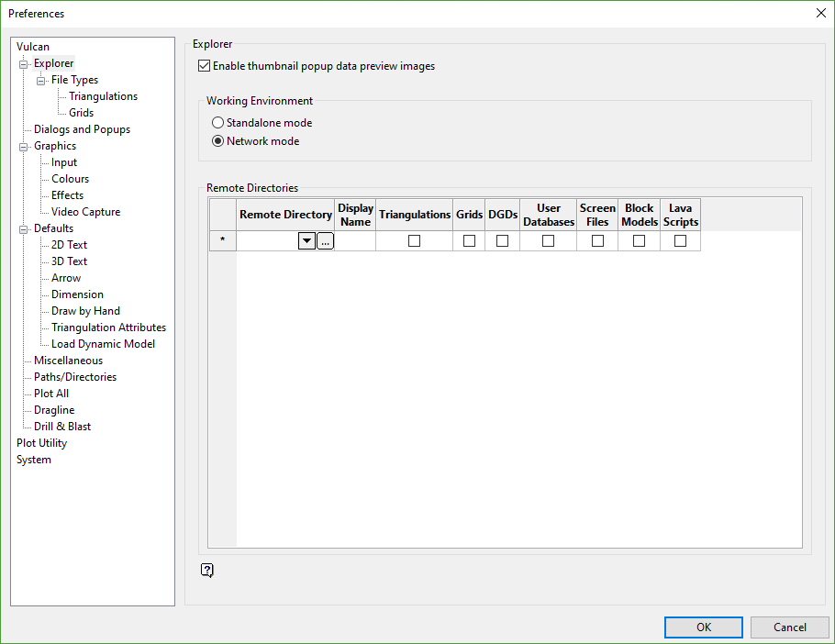Open the Dimension defaults
835x644 pixels.
tap(77, 294)
